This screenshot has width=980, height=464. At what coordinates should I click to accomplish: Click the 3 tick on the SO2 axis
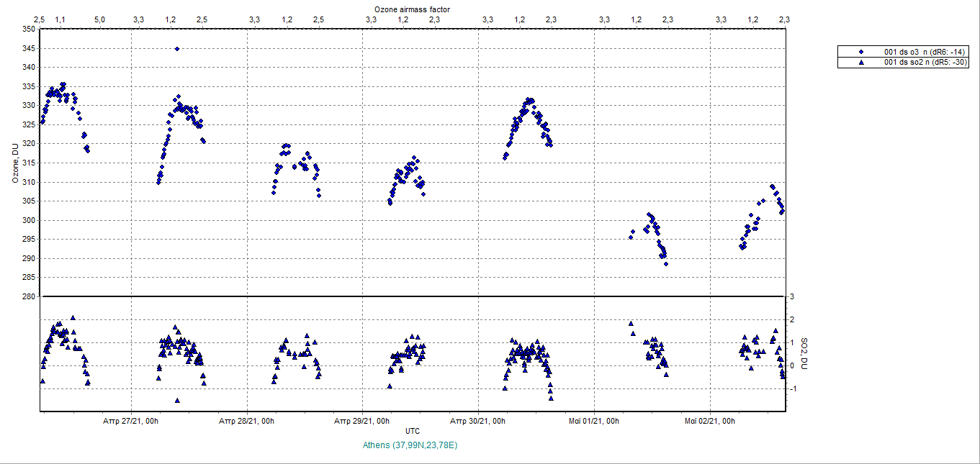coord(791,296)
